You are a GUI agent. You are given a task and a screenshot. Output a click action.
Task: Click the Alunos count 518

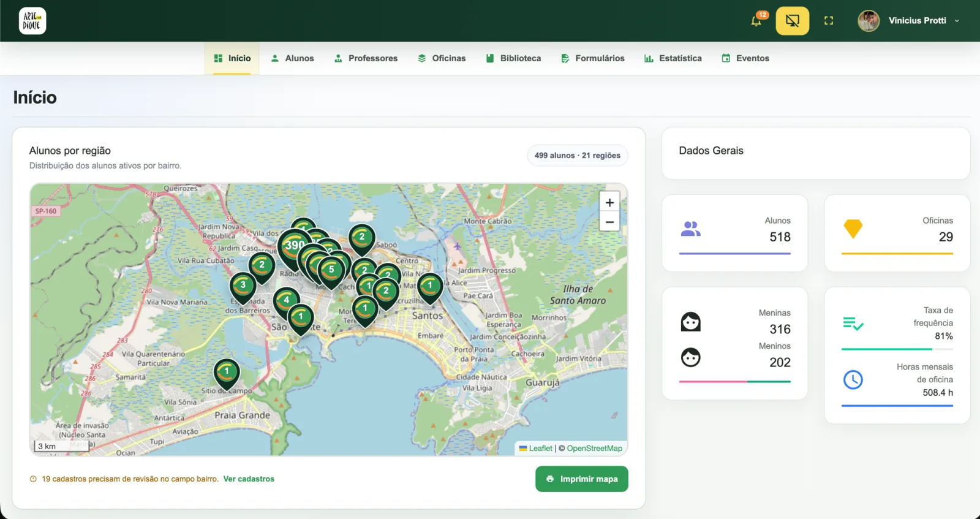point(780,237)
